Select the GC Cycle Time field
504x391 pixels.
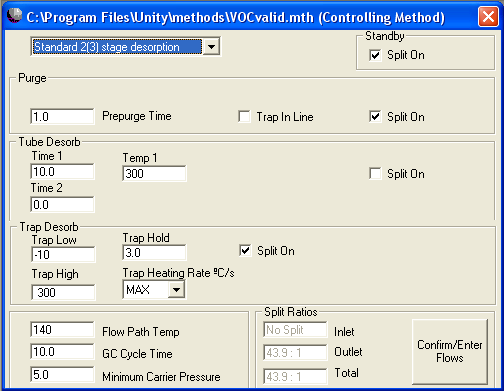(x=62, y=352)
